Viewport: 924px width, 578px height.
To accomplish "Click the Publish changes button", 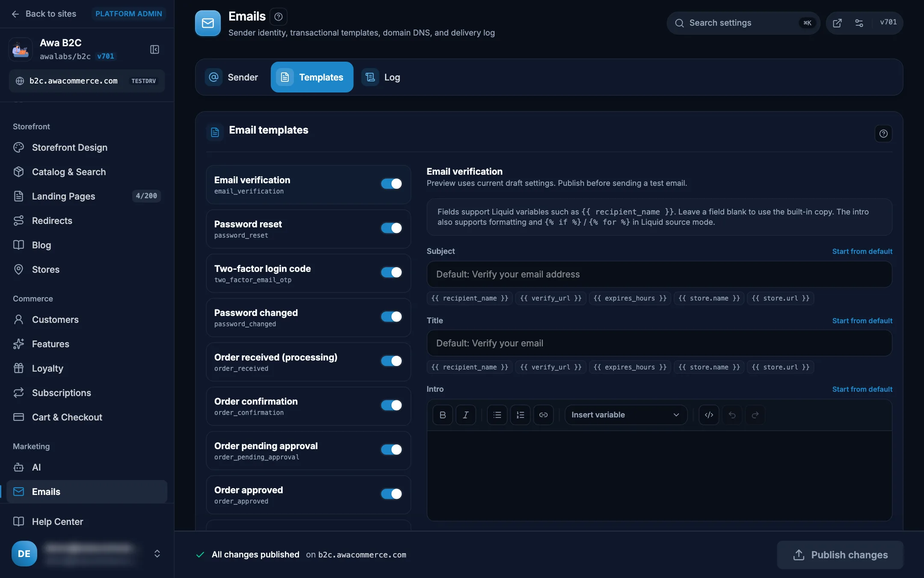I will (x=840, y=555).
